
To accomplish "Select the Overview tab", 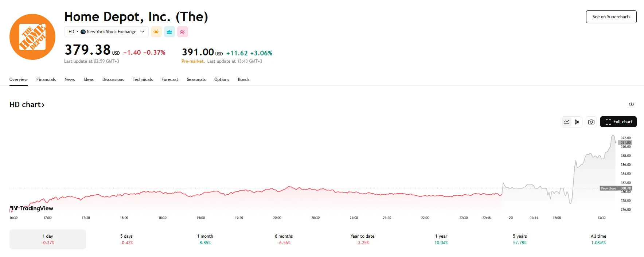I will point(19,79).
